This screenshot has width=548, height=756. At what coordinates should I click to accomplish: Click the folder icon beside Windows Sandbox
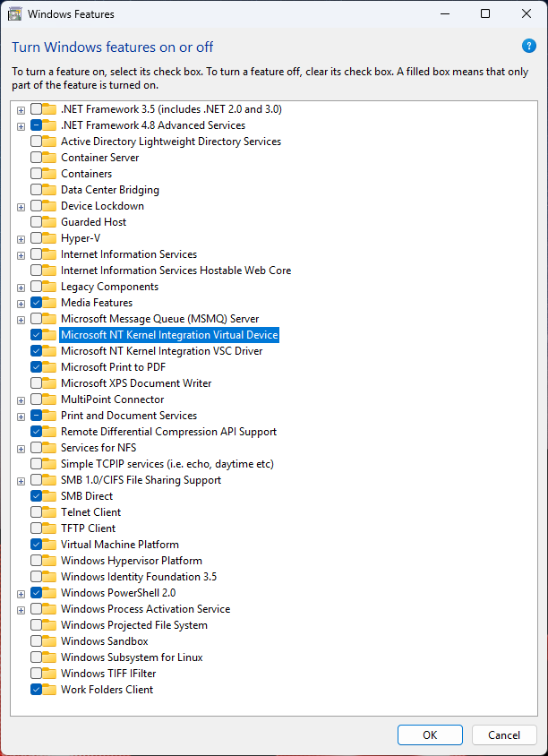49,640
